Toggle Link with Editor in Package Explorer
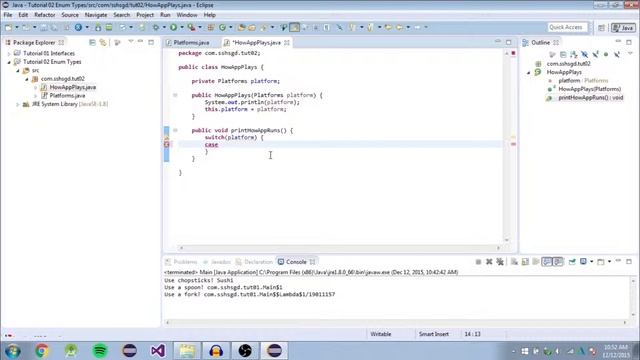The width and height of the screenshot is (640, 360). click(103, 42)
